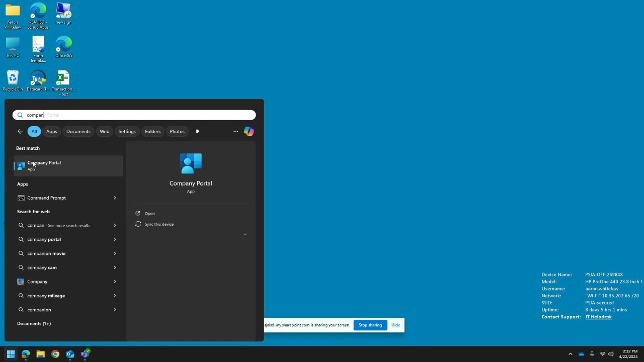Select 'company mileage' search suggestion text
Viewport: 644px width, 362px height.
tap(46, 296)
